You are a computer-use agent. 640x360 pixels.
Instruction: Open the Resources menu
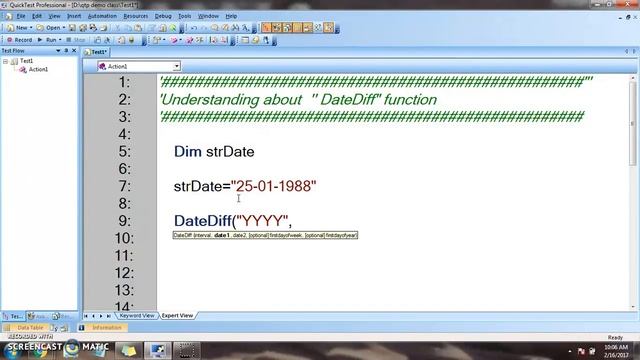pyautogui.click(x=136, y=16)
